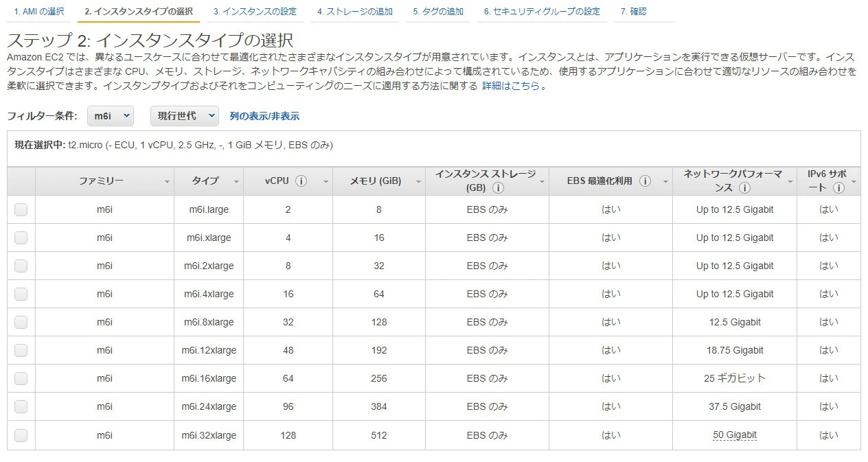This screenshot has width=868, height=462.
Task: Open the EBS 最適化利用 column sort arrow
Action: coord(665,182)
